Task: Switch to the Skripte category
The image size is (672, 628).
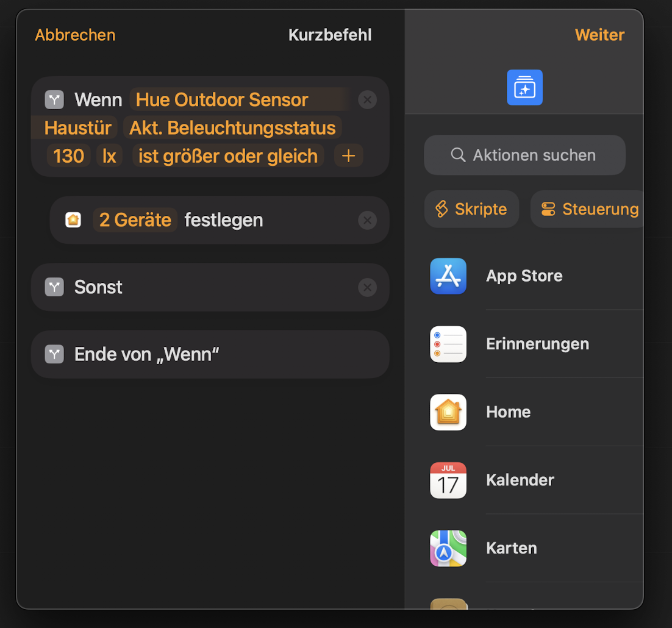Action: click(471, 209)
